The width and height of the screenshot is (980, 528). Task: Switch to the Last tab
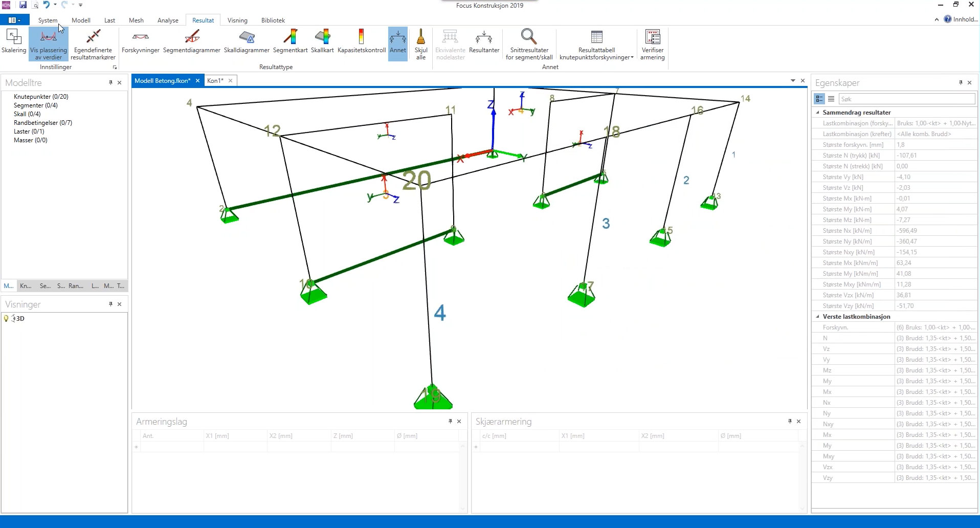click(x=109, y=20)
